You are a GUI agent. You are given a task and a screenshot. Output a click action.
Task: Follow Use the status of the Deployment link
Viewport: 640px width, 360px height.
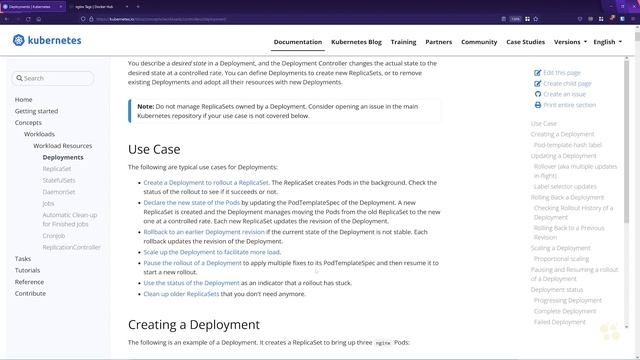click(191, 282)
